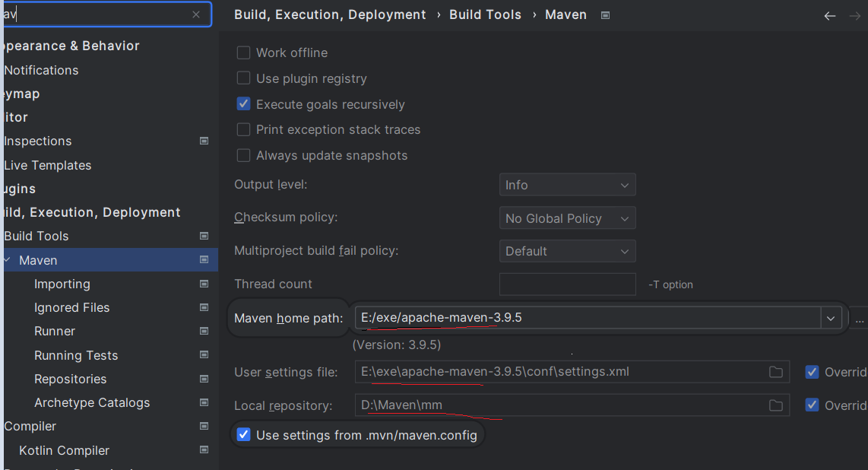Click project-level icon beside Maven breadcrumb
Screen dimensions: 868x470
[605, 15]
